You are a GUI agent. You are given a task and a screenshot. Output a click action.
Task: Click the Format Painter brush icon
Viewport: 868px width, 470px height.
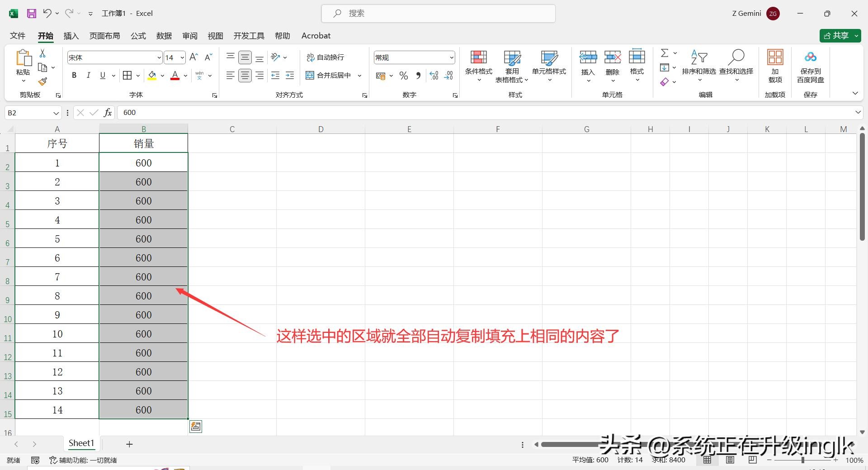[x=42, y=82]
